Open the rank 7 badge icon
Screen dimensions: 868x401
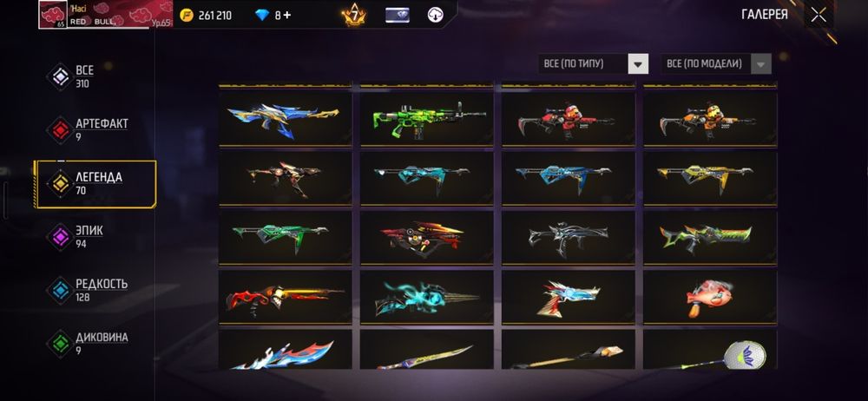pos(353,15)
